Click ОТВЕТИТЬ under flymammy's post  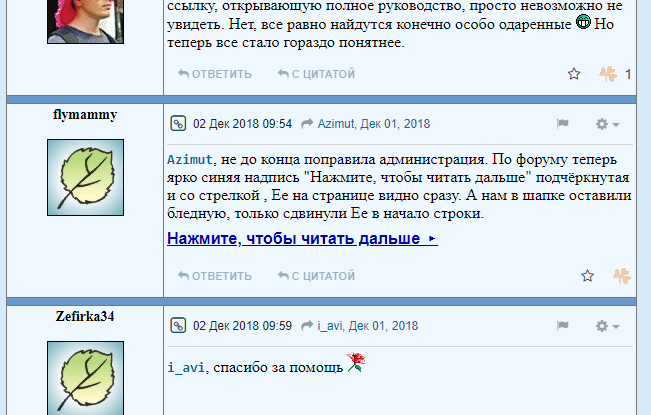(x=215, y=276)
